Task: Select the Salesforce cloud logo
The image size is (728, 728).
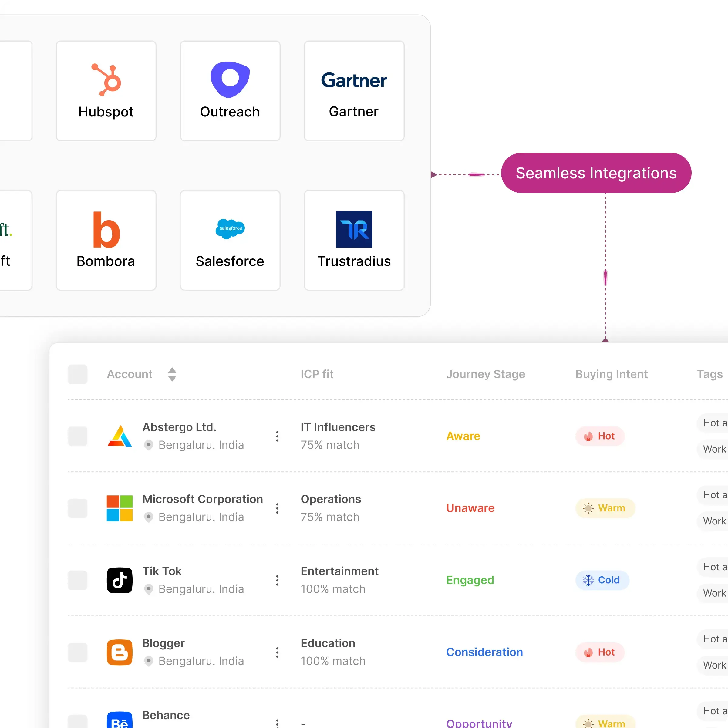Action: click(230, 229)
